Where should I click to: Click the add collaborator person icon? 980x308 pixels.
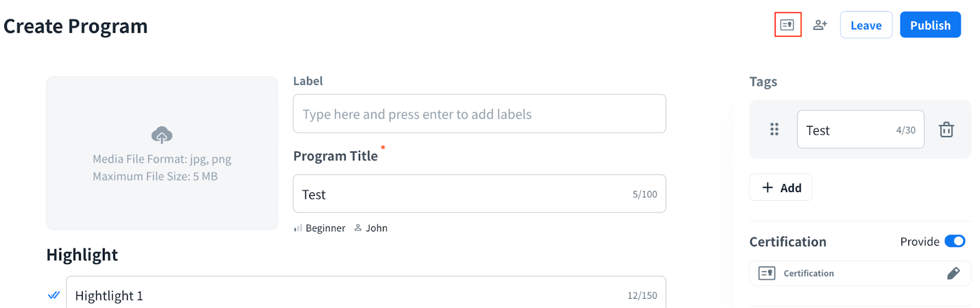tap(820, 25)
